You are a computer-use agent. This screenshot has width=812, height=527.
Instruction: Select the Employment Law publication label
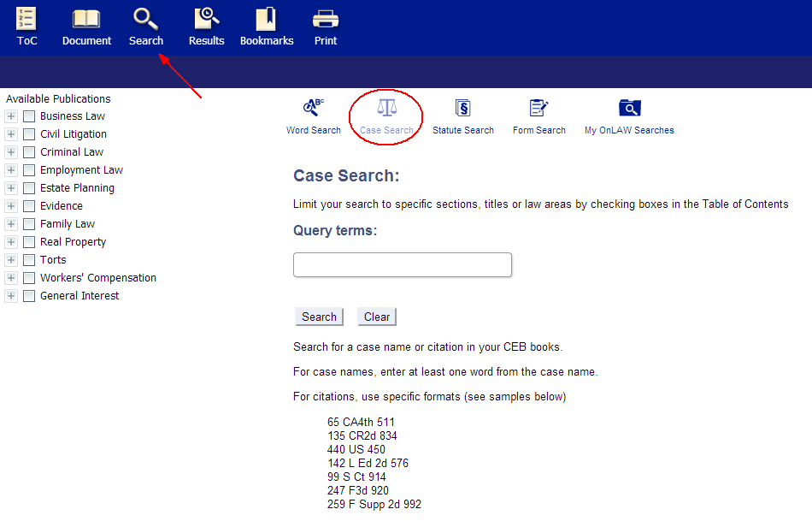click(x=81, y=170)
